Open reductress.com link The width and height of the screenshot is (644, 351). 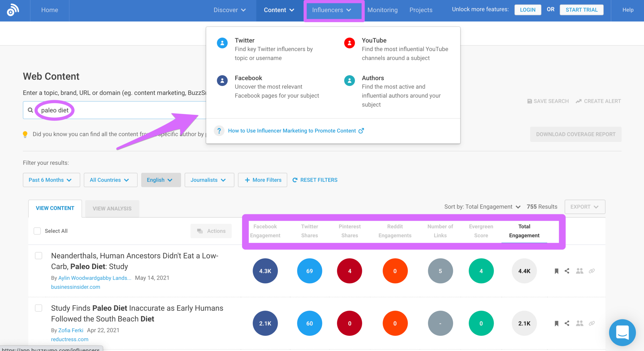(x=70, y=339)
